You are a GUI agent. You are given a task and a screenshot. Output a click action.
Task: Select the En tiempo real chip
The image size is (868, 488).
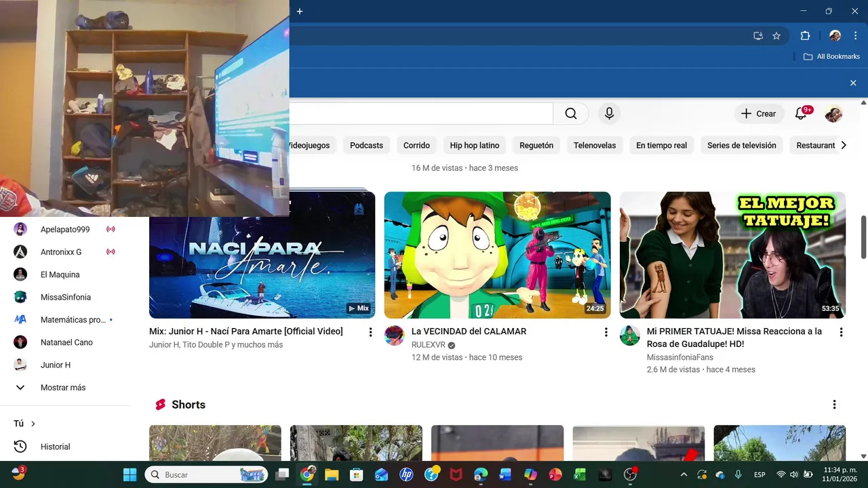(661, 145)
